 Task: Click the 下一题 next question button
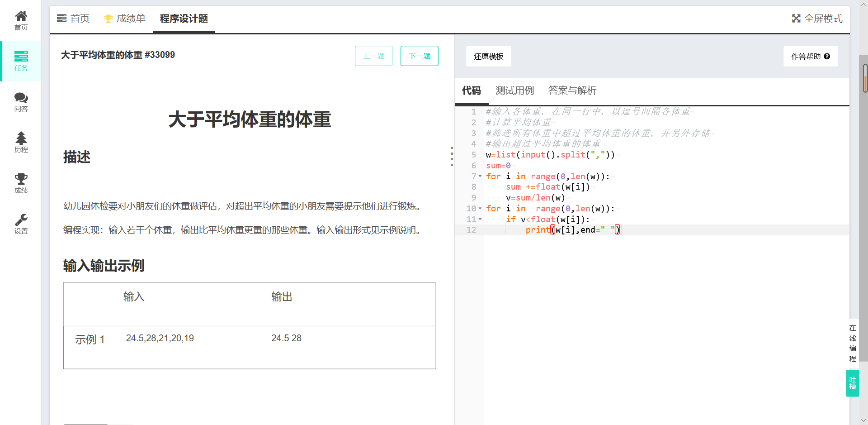(x=420, y=56)
